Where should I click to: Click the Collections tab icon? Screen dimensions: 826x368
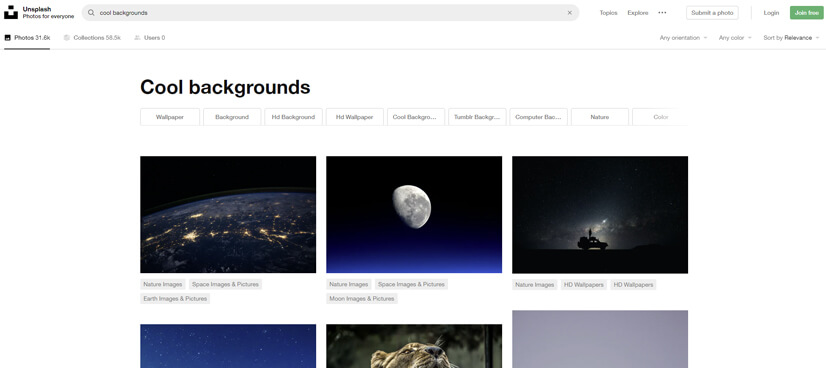tap(67, 38)
